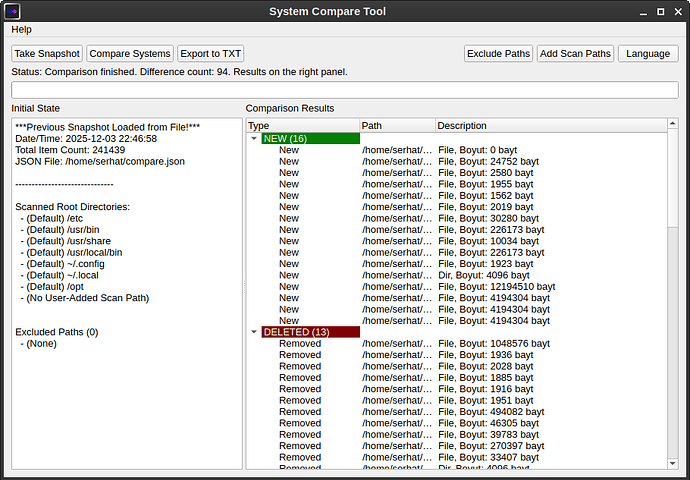Open the Help menu
690x480 pixels.
point(21,30)
